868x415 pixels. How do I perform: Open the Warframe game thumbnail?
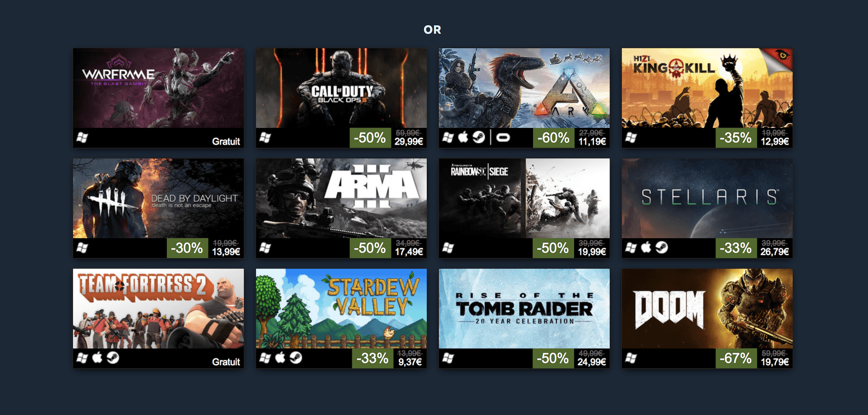158,88
